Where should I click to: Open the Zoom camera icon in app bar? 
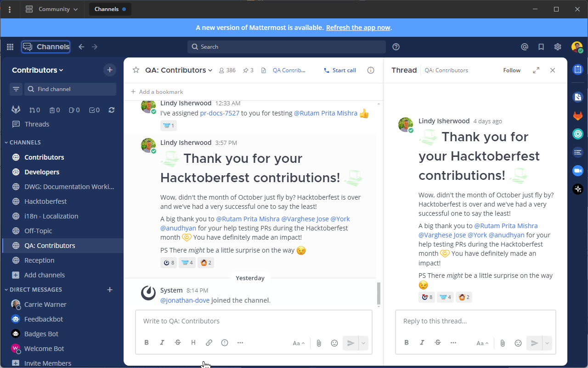(577, 170)
